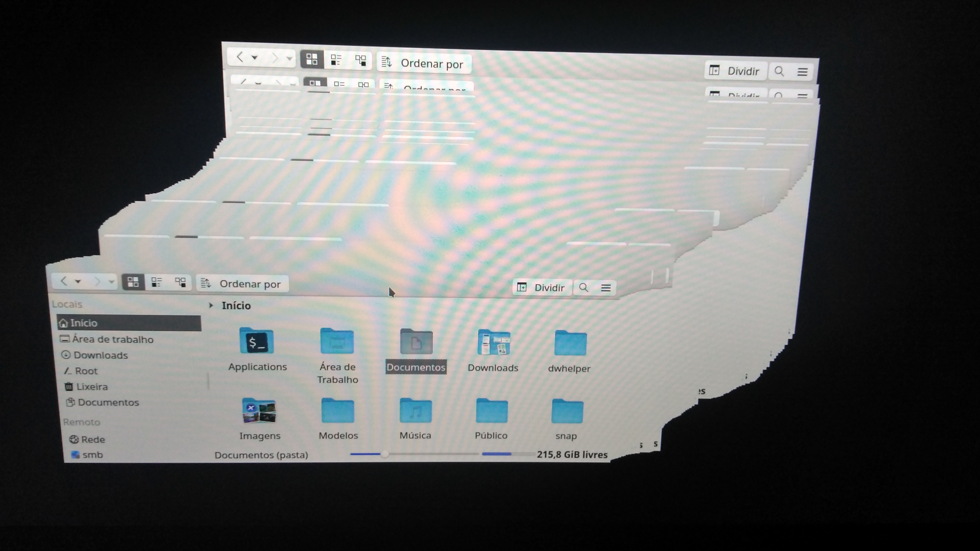Select compact view mode in the rear window
Screen dimensions: 980x551
click(336, 60)
